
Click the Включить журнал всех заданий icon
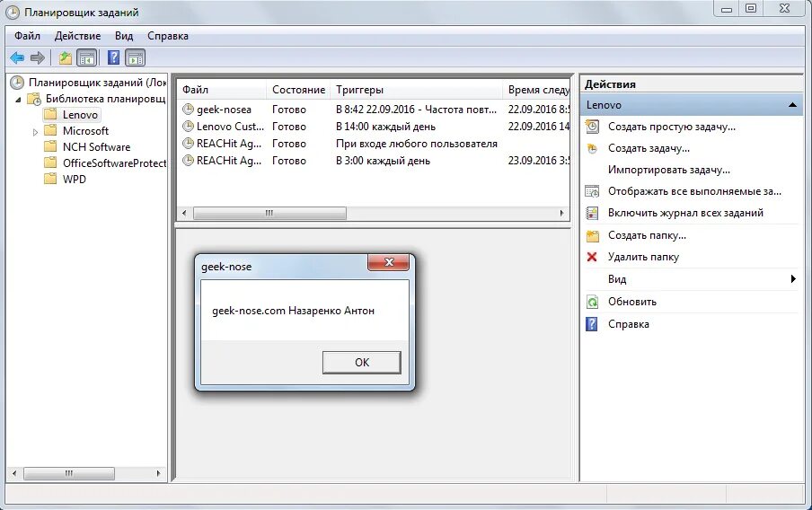[592, 213]
